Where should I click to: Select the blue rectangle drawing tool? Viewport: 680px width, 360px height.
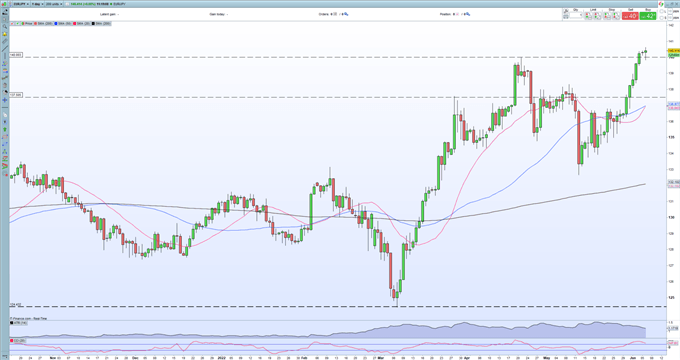pos(5,144)
